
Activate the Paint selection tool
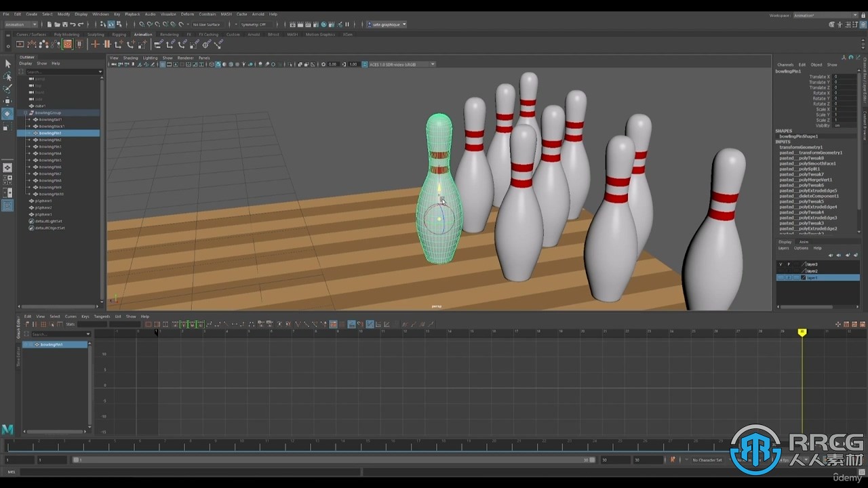(x=7, y=88)
